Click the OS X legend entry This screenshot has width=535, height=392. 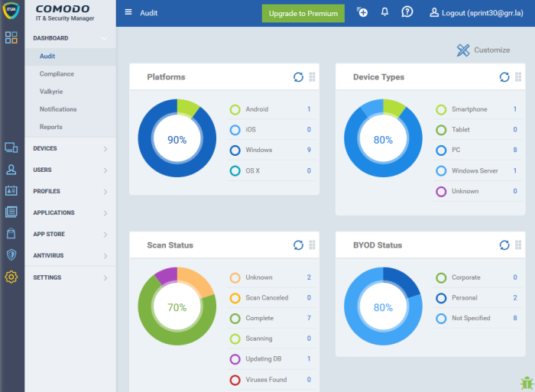[x=252, y=170]
